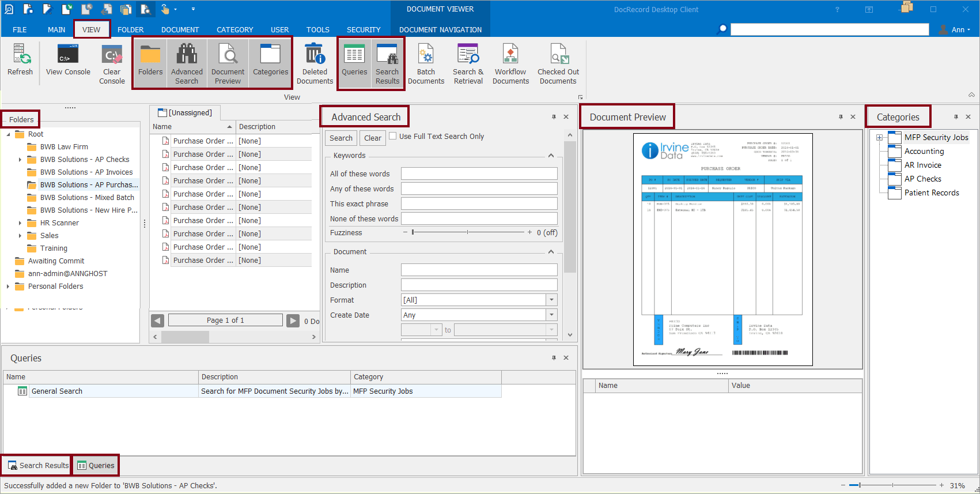Select BWB Solutions - AP Invoices folder
980x494 pixels.
click(86, 172)
